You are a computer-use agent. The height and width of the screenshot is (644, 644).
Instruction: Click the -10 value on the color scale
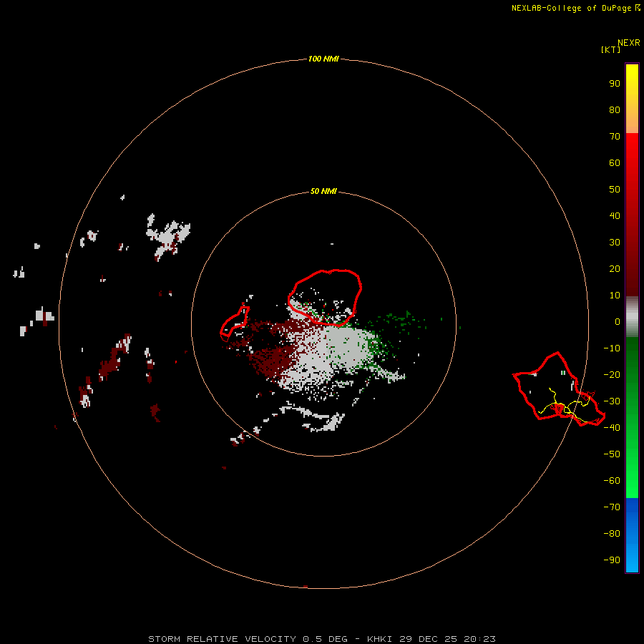point(612,348)
